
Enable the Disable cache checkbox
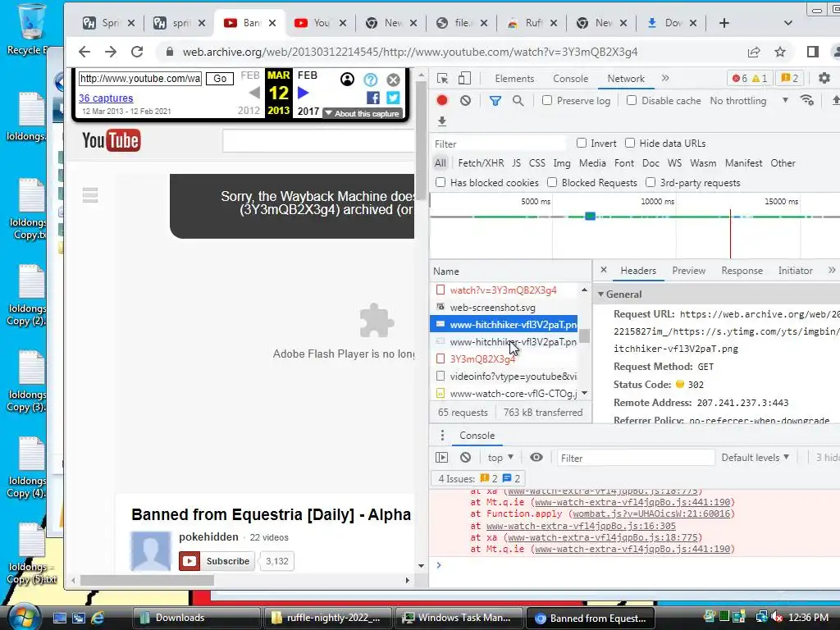click(632, 100)
